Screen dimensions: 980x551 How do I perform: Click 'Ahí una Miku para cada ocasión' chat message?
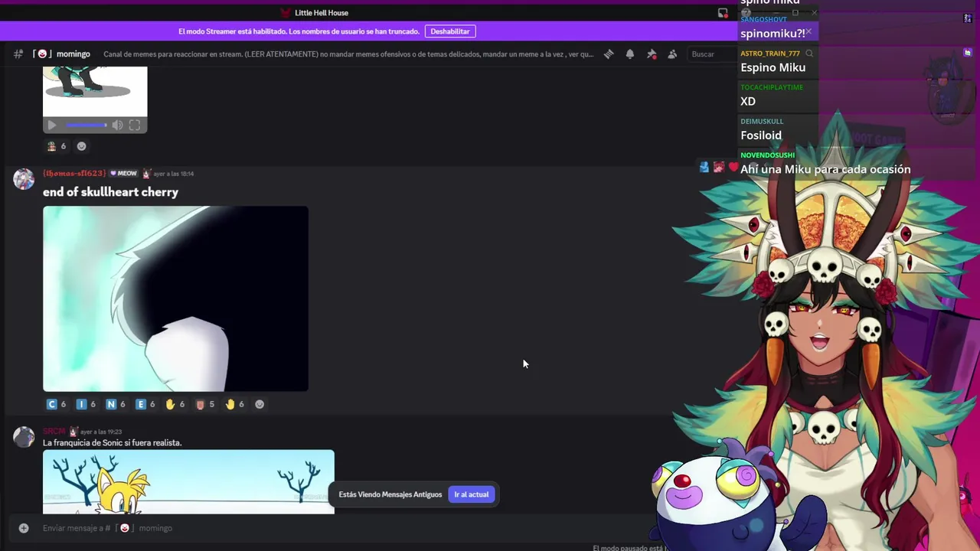(825, 169)
